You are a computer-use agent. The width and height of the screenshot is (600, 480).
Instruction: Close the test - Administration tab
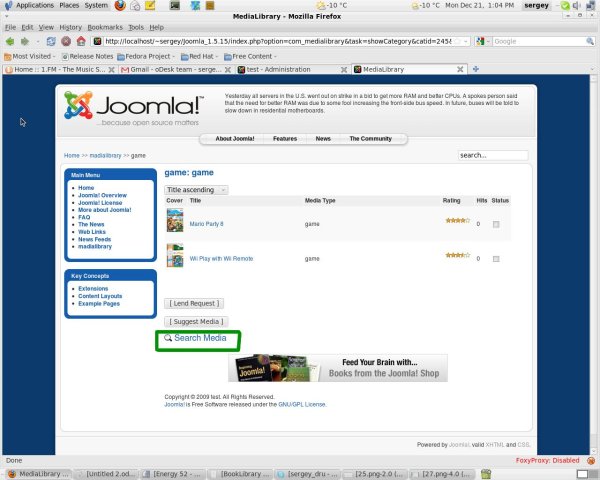pyautogui.click(x=344, y=70)
